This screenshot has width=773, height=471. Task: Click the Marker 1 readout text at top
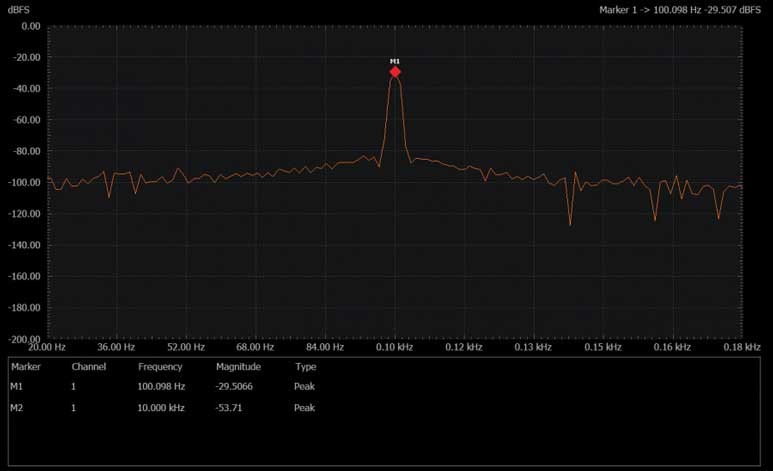click(681, 9)
